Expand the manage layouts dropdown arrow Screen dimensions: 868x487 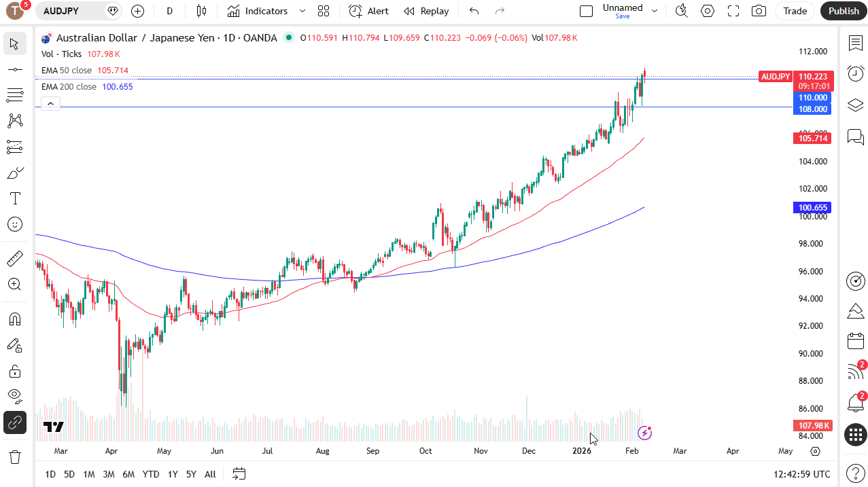click(655, 11)
